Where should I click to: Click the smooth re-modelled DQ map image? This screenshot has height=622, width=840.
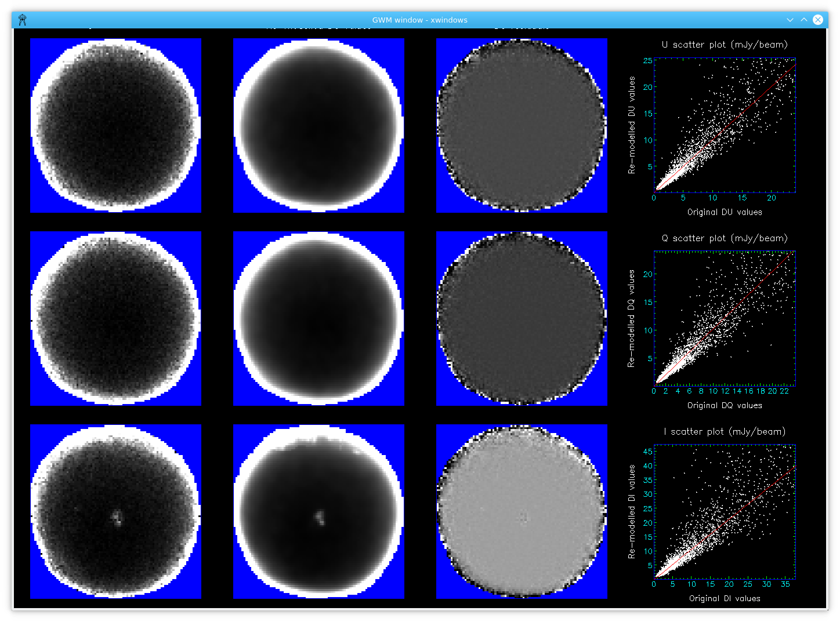(x=318, y=318)
